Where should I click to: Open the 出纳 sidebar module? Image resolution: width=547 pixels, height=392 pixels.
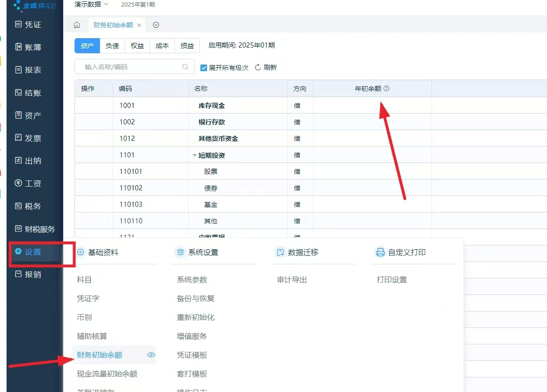click(x=28, y=161)
